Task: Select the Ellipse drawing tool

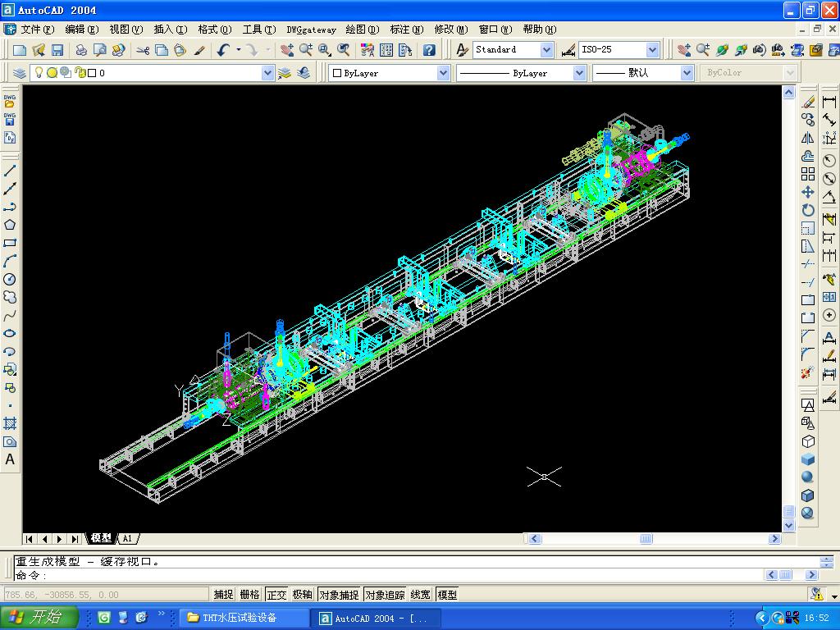Action: [x=10, y=333]
